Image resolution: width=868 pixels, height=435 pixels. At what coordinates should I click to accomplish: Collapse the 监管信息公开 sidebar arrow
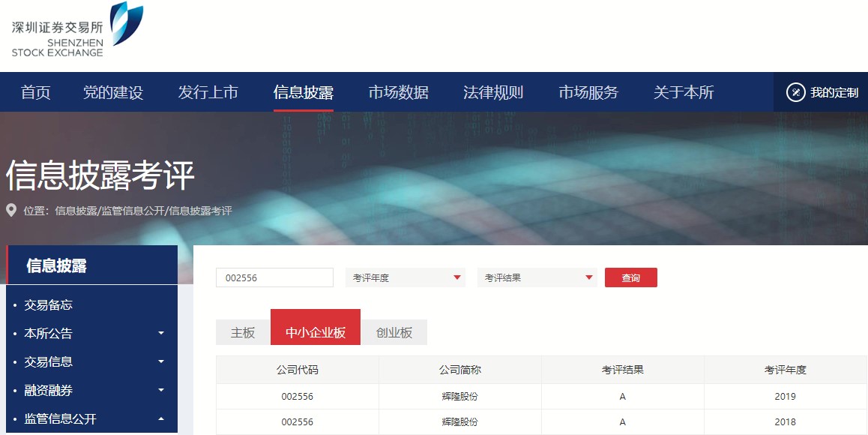pos(161,418)
